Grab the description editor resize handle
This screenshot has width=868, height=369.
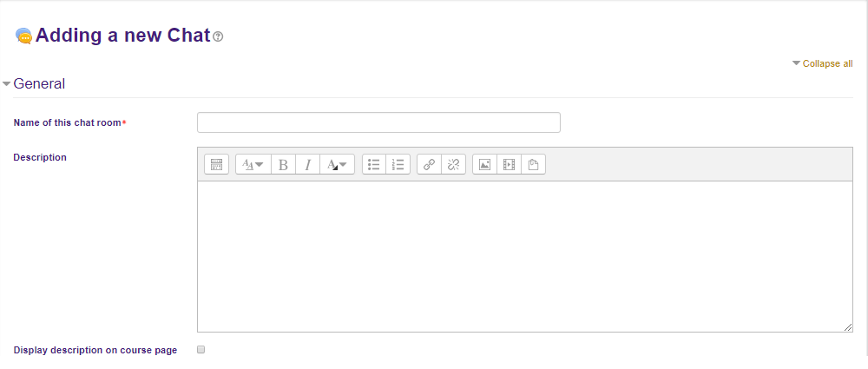[x=848, y=326]
